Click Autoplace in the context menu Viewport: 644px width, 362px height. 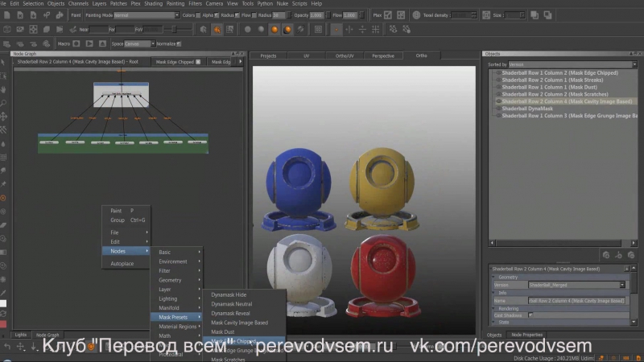coord(122,264)
